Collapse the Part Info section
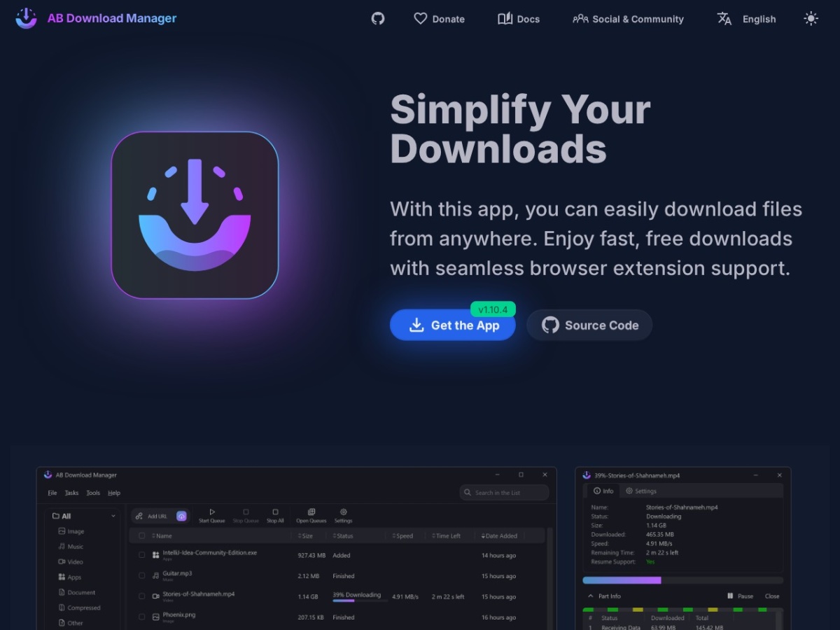The image size is (840, 630). pos(589,596)
